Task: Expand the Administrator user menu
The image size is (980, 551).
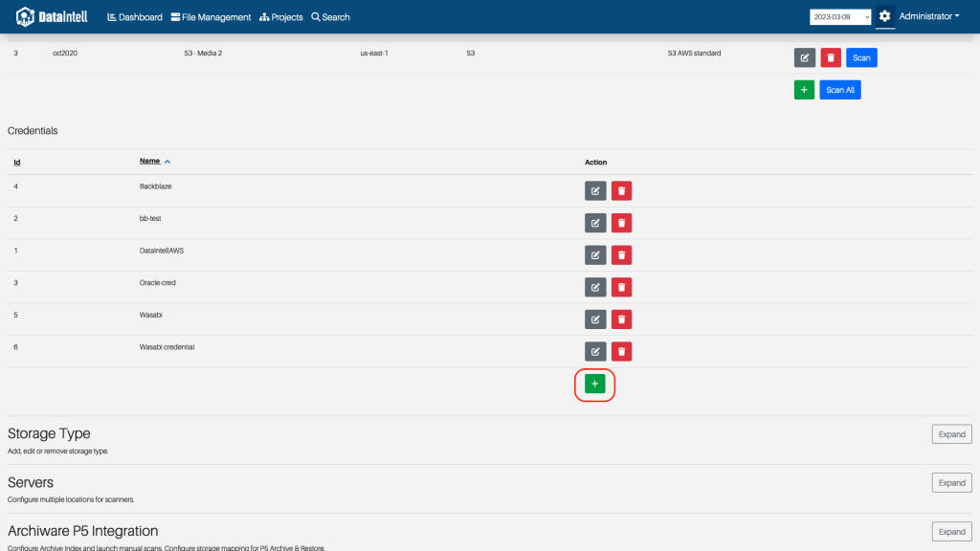Action: point(928,16)
